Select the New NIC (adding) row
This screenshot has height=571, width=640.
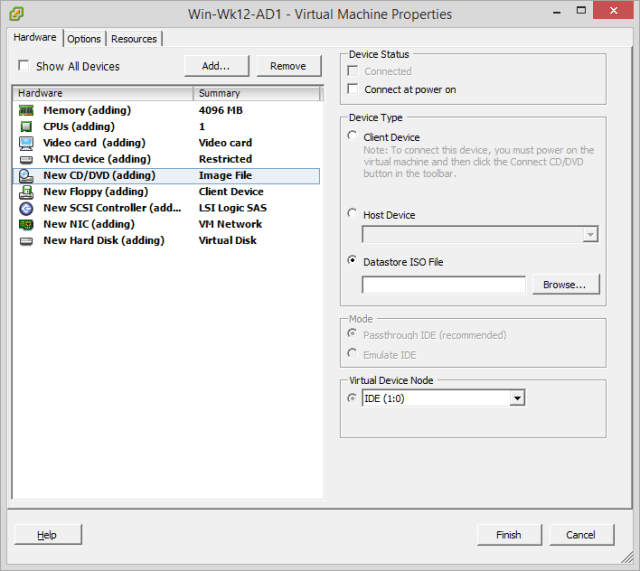(167, 224)
